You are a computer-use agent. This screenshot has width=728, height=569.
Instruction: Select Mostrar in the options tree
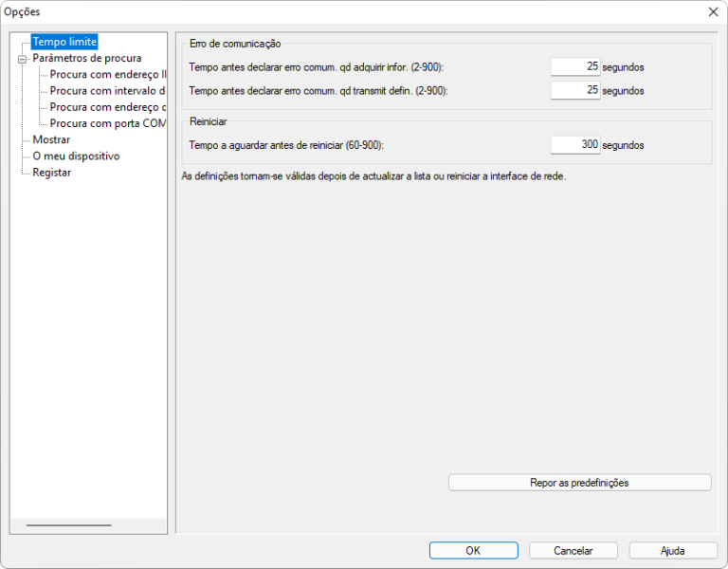[x=51, y=139]
